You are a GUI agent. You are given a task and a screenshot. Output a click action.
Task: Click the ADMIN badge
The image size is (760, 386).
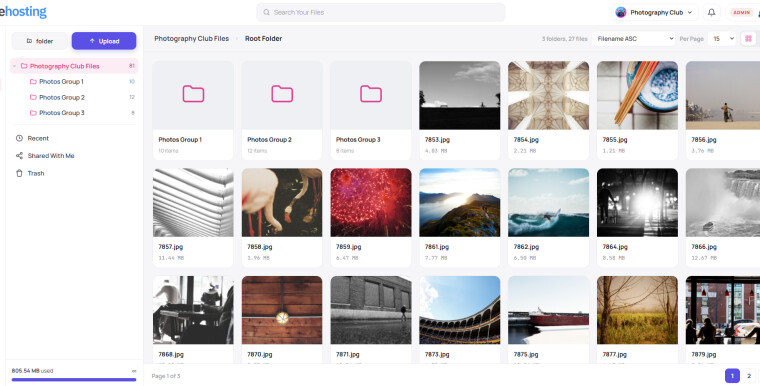[x=742, y=13]
